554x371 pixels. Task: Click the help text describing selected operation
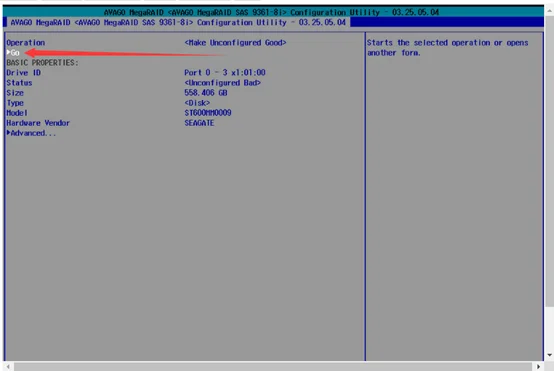point(447,48)
